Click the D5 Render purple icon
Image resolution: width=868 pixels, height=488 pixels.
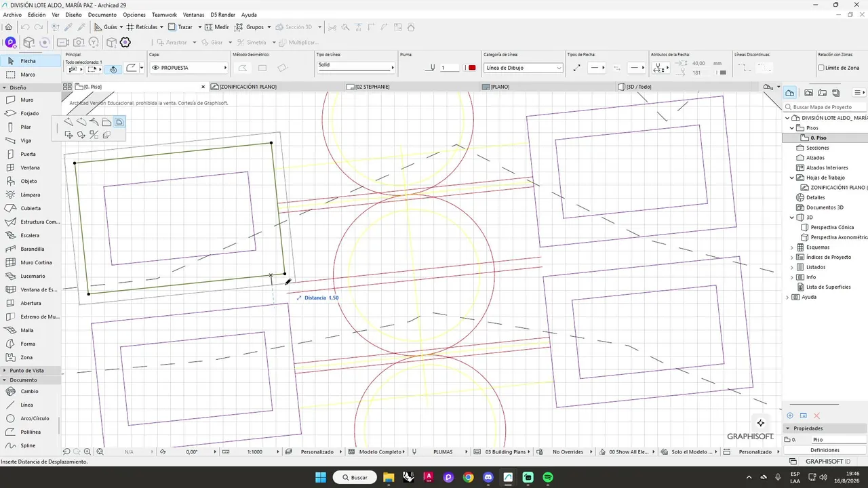[x=9, y=42]
